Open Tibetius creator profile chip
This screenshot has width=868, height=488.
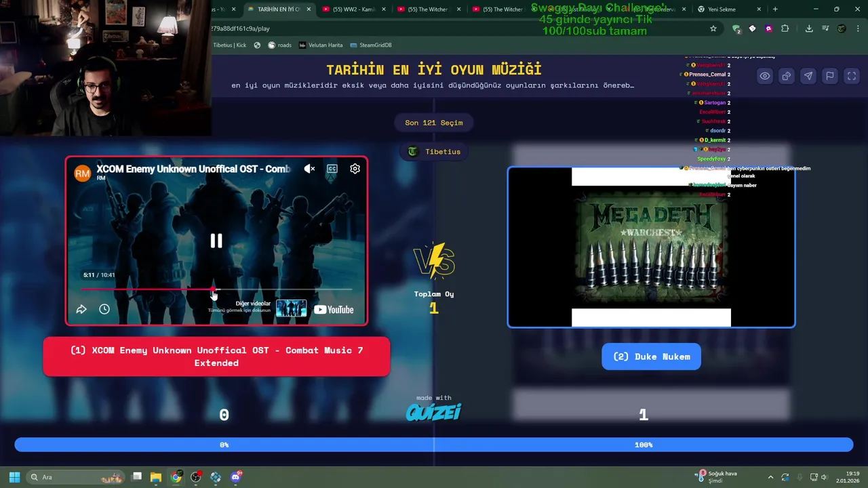click(434, 151)
